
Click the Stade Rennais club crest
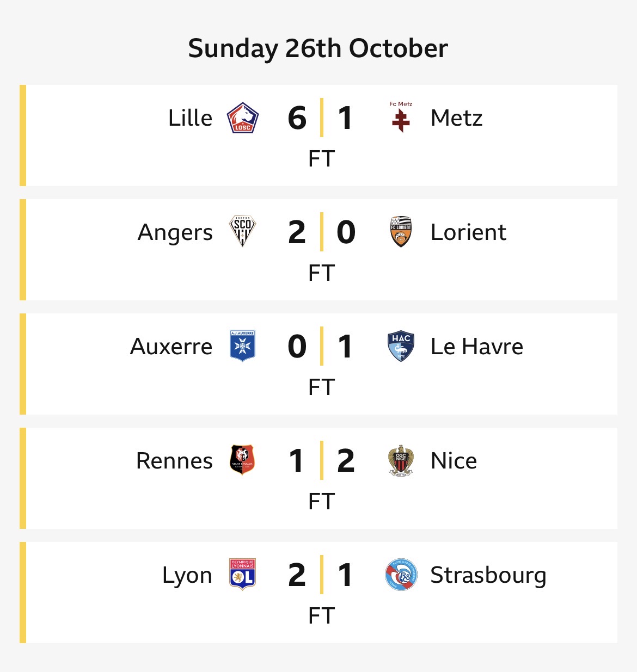(x=242, y=460)
